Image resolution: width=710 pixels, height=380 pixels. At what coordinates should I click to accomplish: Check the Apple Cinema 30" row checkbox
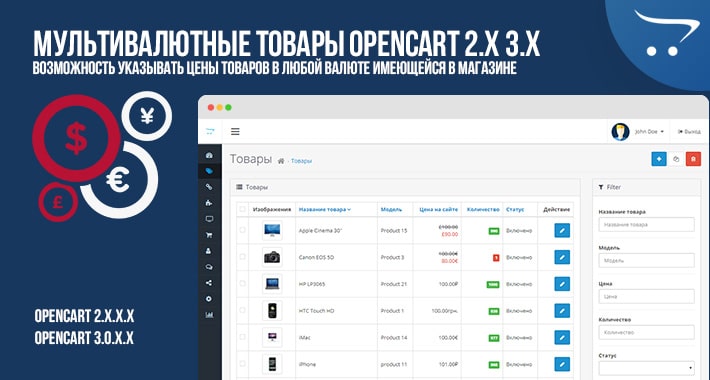[x=242, y=230]
